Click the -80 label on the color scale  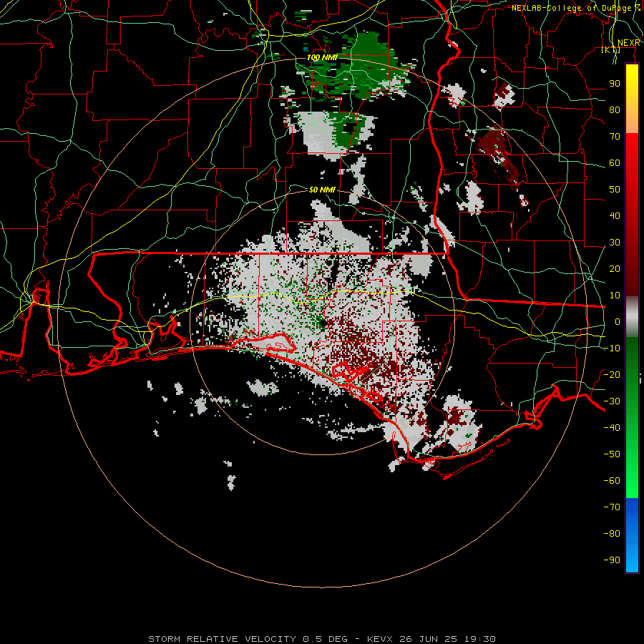612,534
